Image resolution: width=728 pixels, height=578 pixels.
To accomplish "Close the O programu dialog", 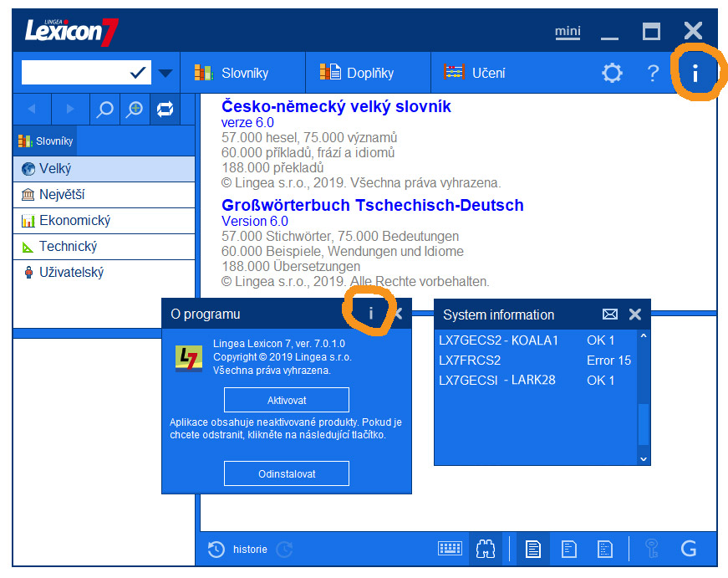I will tap(399, 314).
